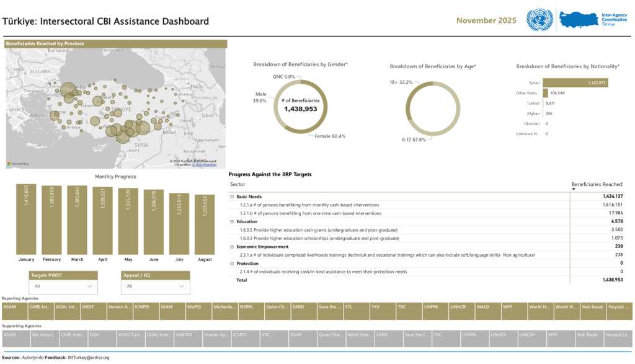Viewport: 635px width, 364px height.
Task: Click the Inter-Agency Coordination Türkiye map logo
Action: tap(579, 20)
